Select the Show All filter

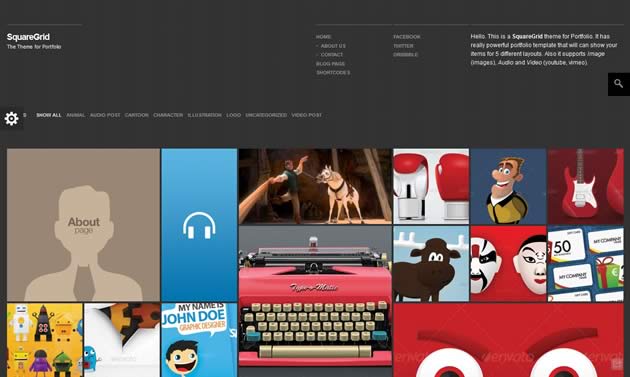[49, 115]
